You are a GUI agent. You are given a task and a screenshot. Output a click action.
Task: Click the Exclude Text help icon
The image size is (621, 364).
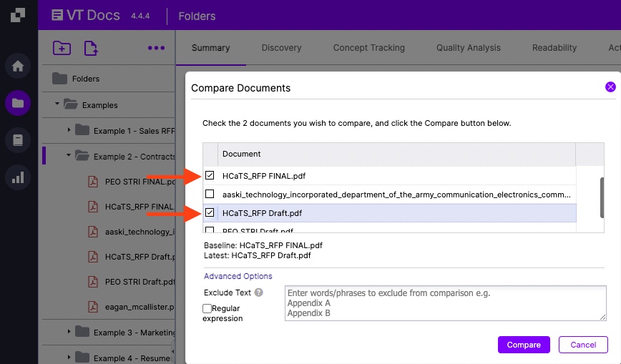click(259, 292)
